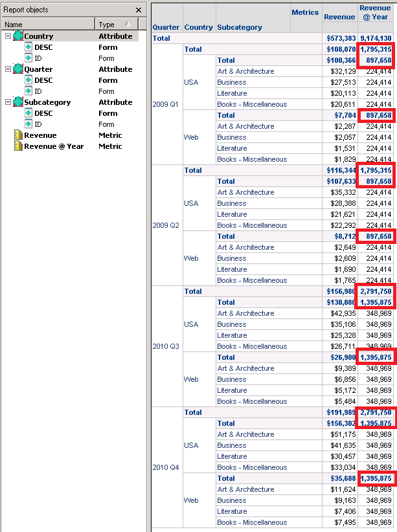Screen dimensions: 397x532
Task: Close the Report objects panel
Action: 139,10
